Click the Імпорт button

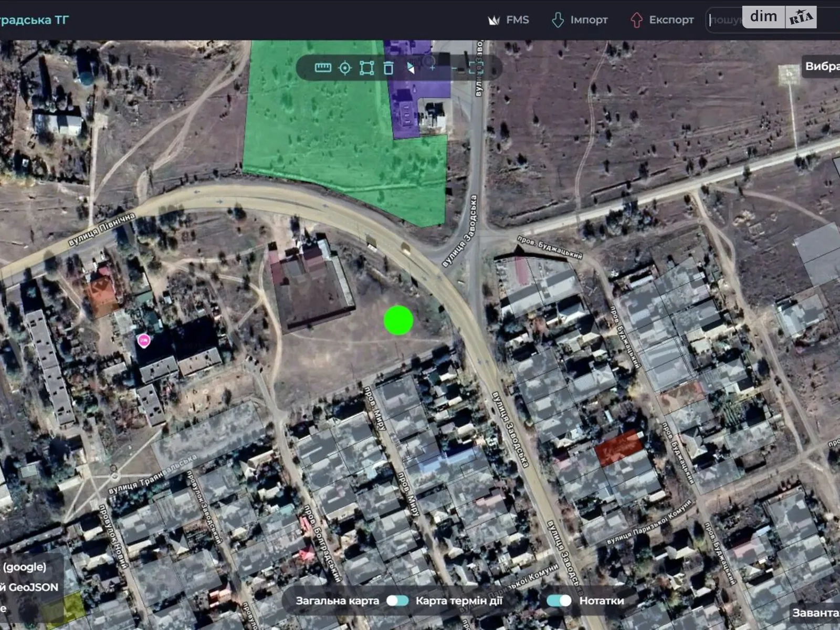pos(580,20)
